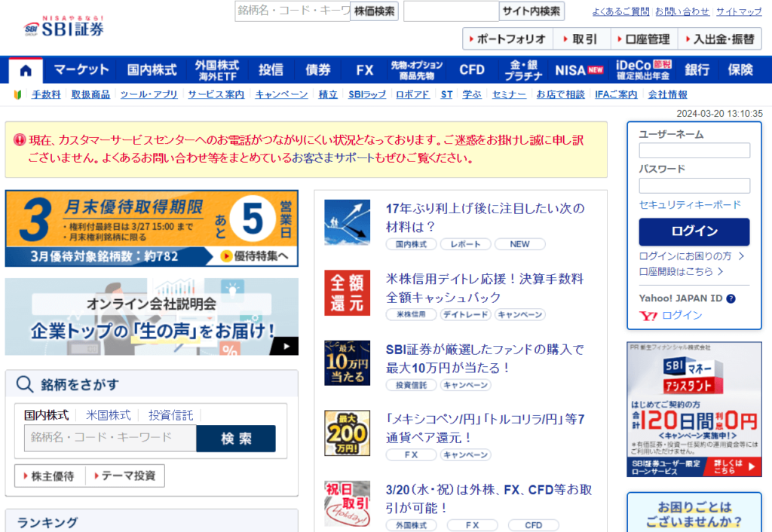The image size is (772, 532).
Task: Open the 外国株式 海外ETF menu
Action: [217, 70]
